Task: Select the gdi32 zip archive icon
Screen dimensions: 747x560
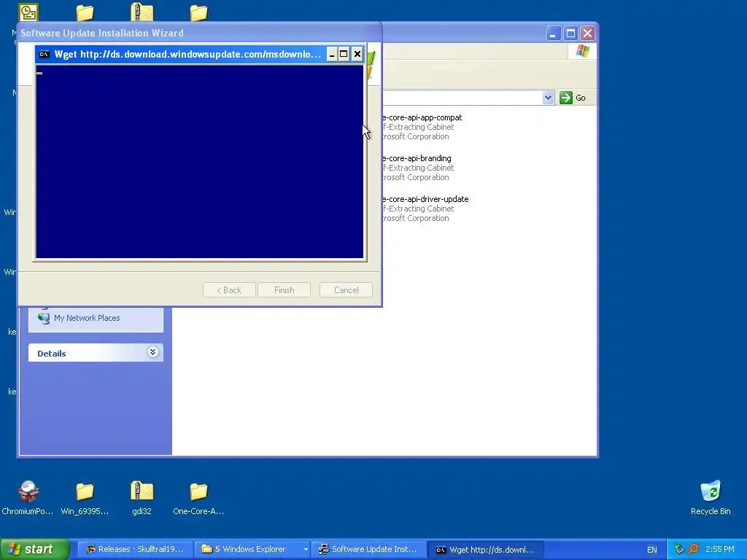Action: (x=142, y=497)
